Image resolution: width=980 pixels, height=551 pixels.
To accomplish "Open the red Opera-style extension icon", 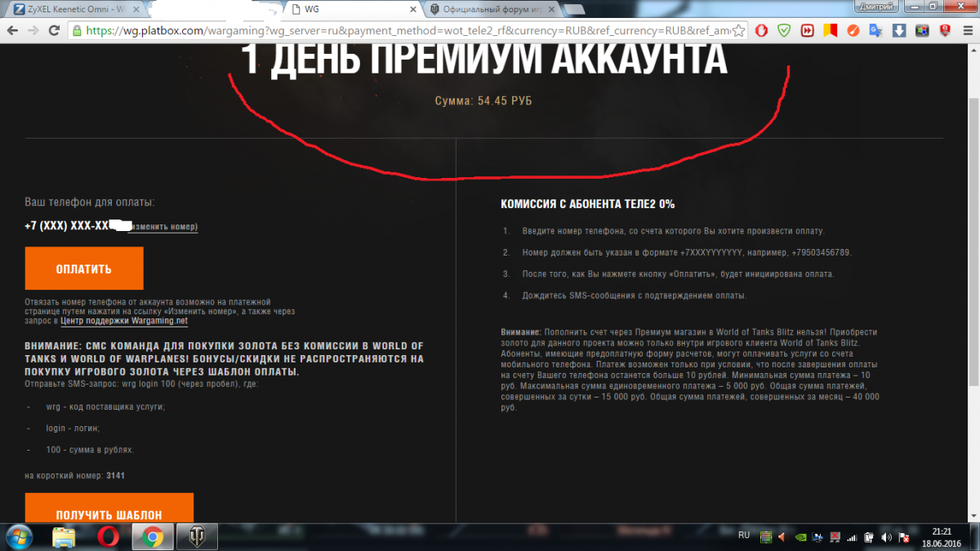I will pos(760,30).
